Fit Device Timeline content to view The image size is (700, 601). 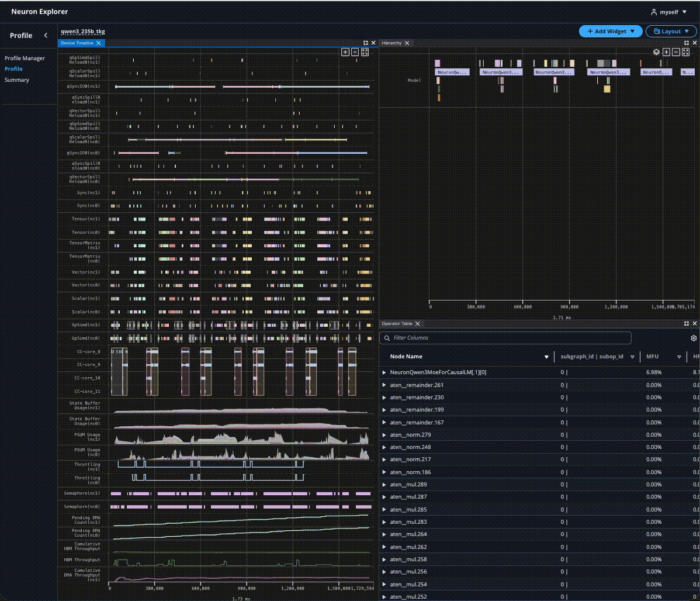[x=365, y=52]
